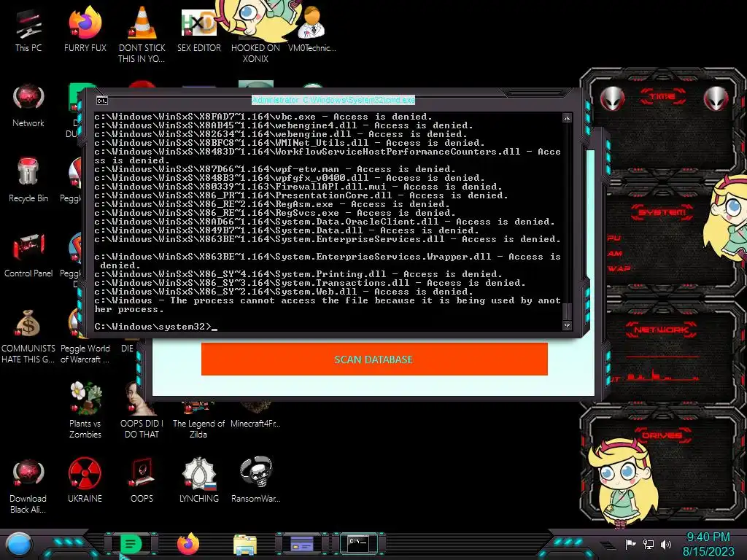Image resolution: width=747 pixels, height=560 pixels.
Task: Open File Explorer from the taskbar
Action: (245, 545)
